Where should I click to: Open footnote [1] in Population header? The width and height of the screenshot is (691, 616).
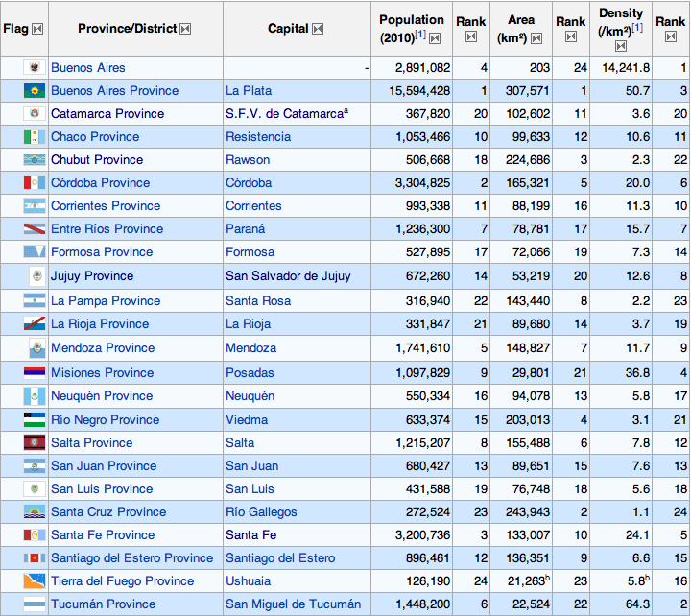tap(420, 34)
